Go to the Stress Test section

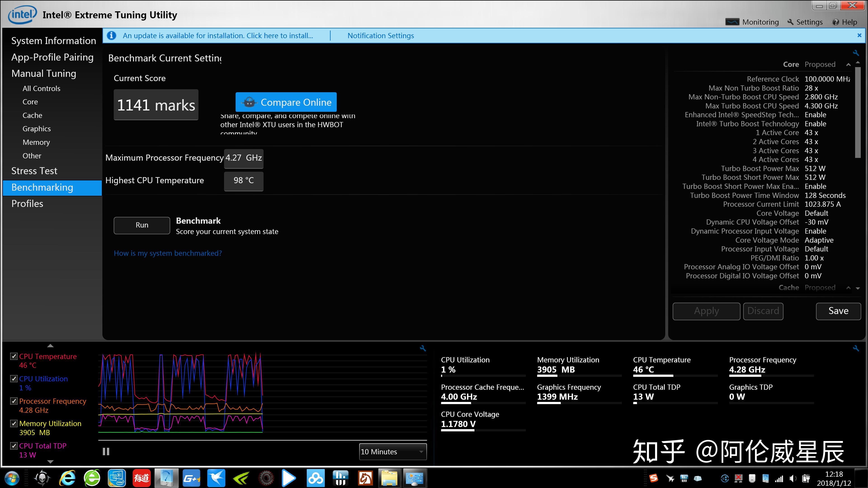coord(34,171)
